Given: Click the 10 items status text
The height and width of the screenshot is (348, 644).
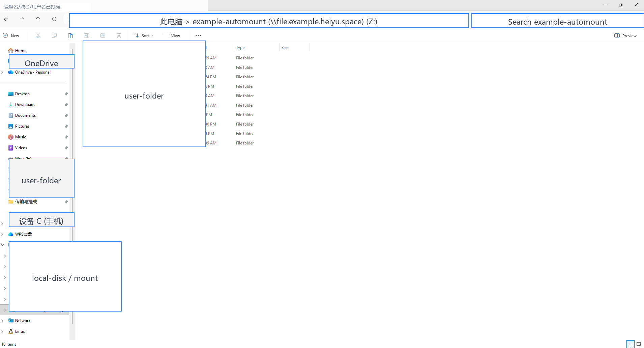Looking at the screenshot, I should tap(9, 344).
